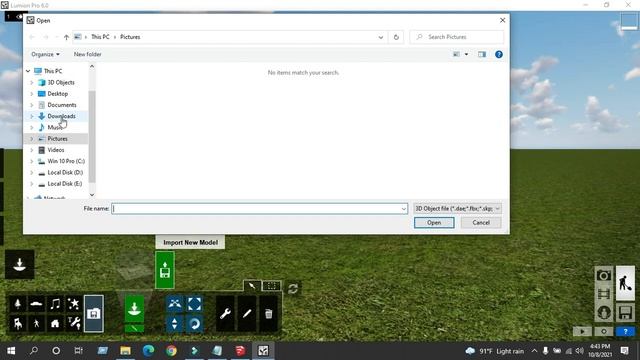Activate the Size object scale tool

tap(195, 303)
